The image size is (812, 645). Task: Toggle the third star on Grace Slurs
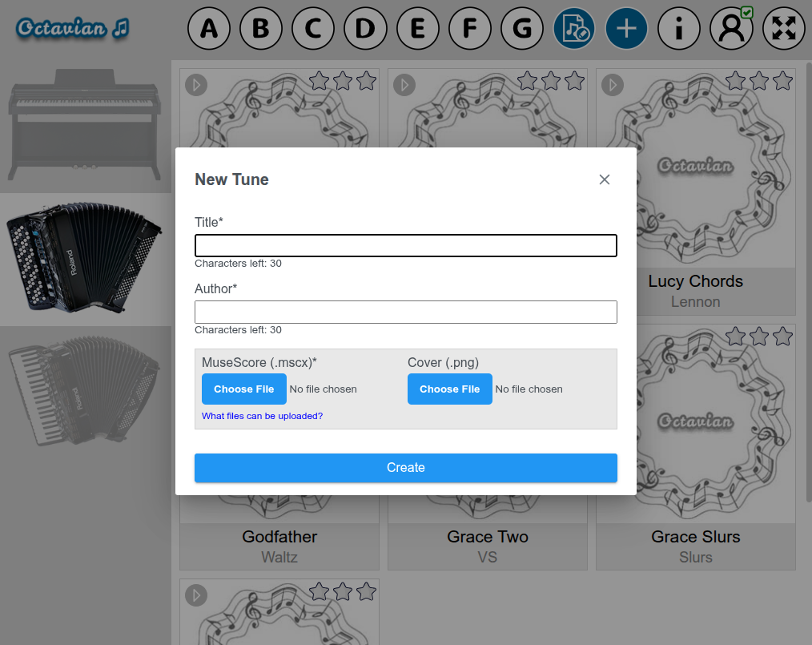tap(782, 337)
